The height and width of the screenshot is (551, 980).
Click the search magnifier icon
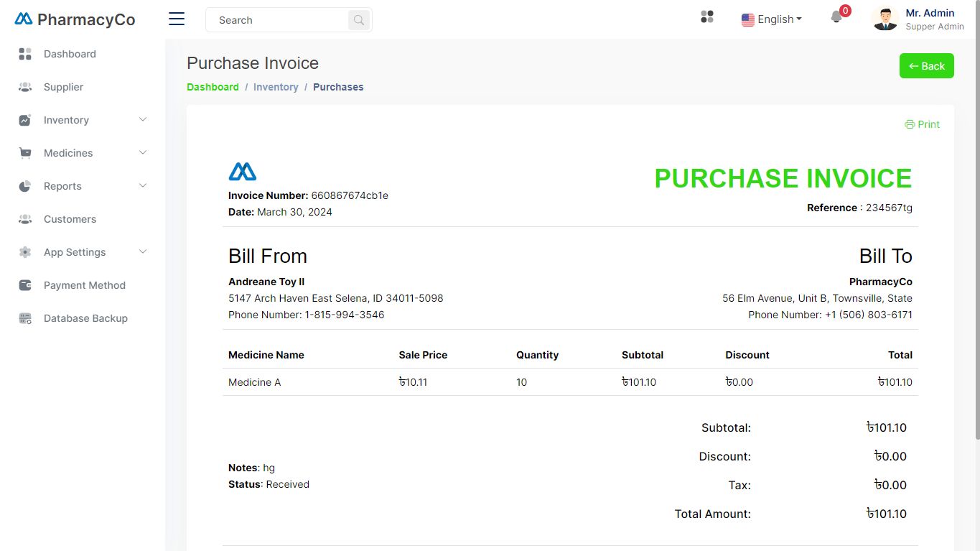358,20
